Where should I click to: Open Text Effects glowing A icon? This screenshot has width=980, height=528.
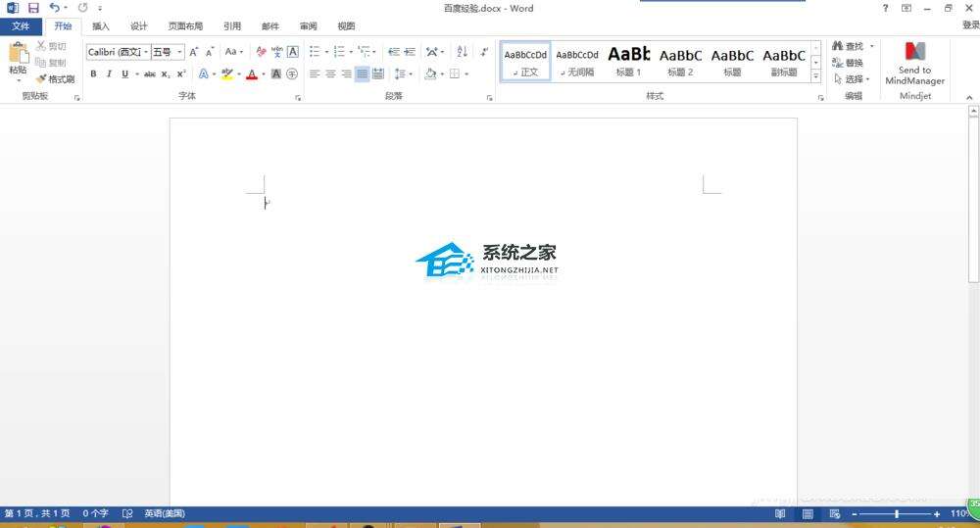[x=204, y=73]
